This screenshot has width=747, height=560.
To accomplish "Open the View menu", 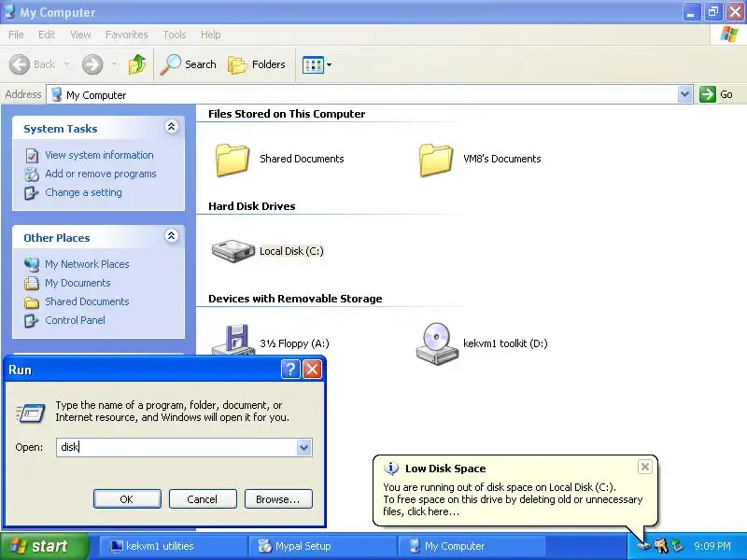I will [x=80, y=35].
